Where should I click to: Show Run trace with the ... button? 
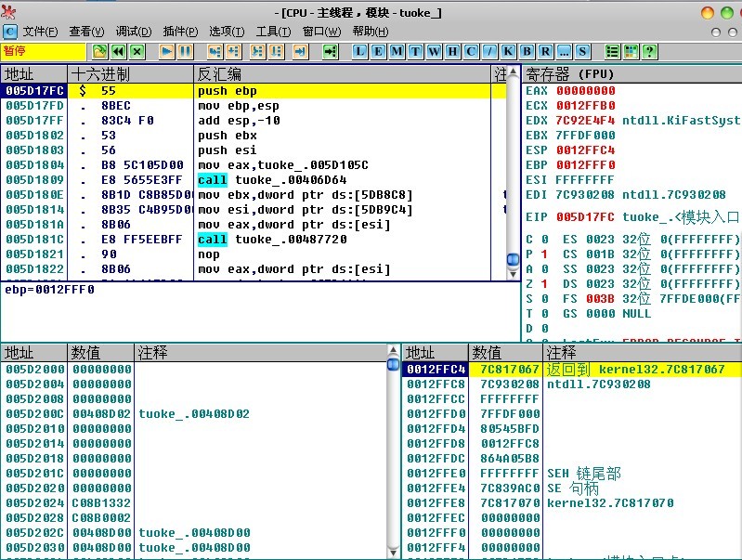tap(564, 51)
